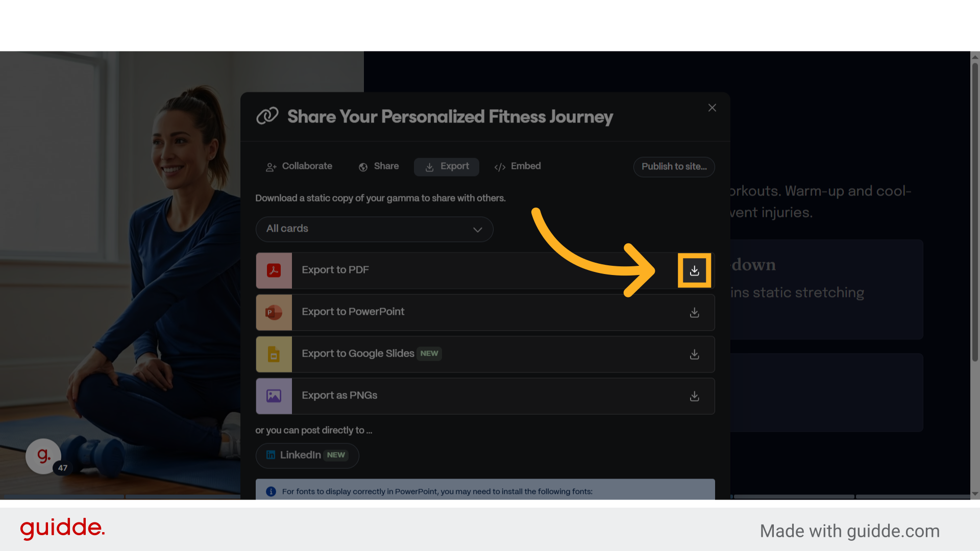Expand the All cards dropdown

[x=375, y=229]
